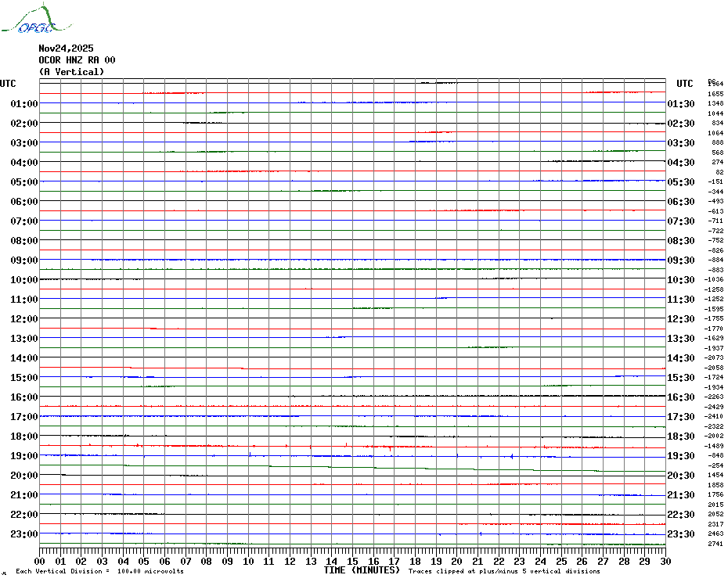Select the 28 minute axis label

click(624, 561)
